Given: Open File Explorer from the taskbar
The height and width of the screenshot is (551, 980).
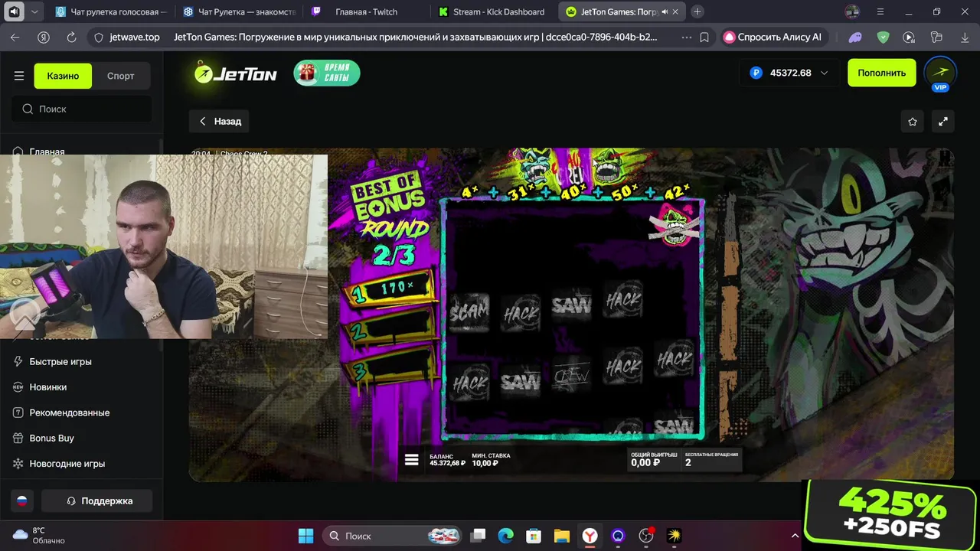Looking at the screenshot, I should point(562,536).
